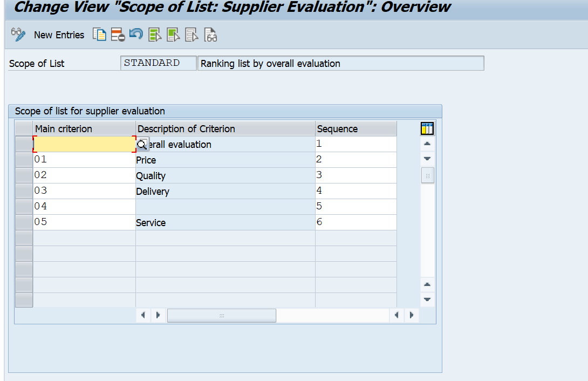This screenshot has width=588, height=381.
Task: Select row with Main criterion 04
Action: (x=24, y=207)
